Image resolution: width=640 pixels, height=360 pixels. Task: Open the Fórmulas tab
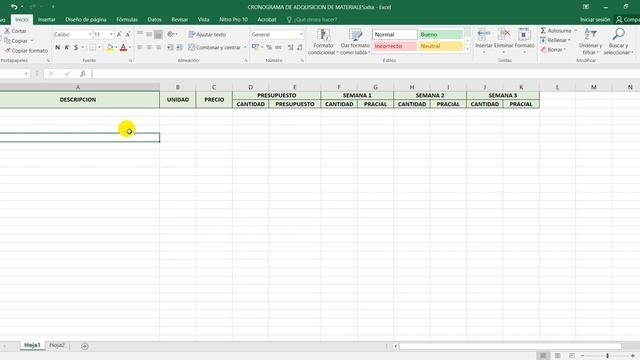coord(127,20)
